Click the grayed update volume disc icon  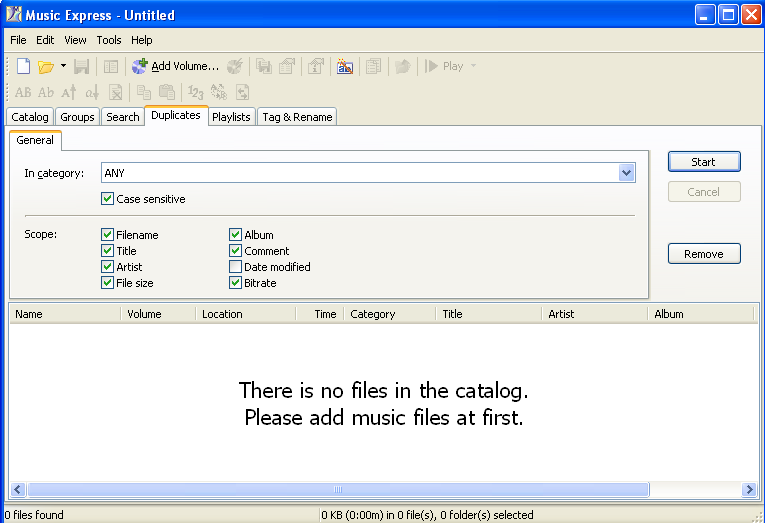click(x=235, y=66)
